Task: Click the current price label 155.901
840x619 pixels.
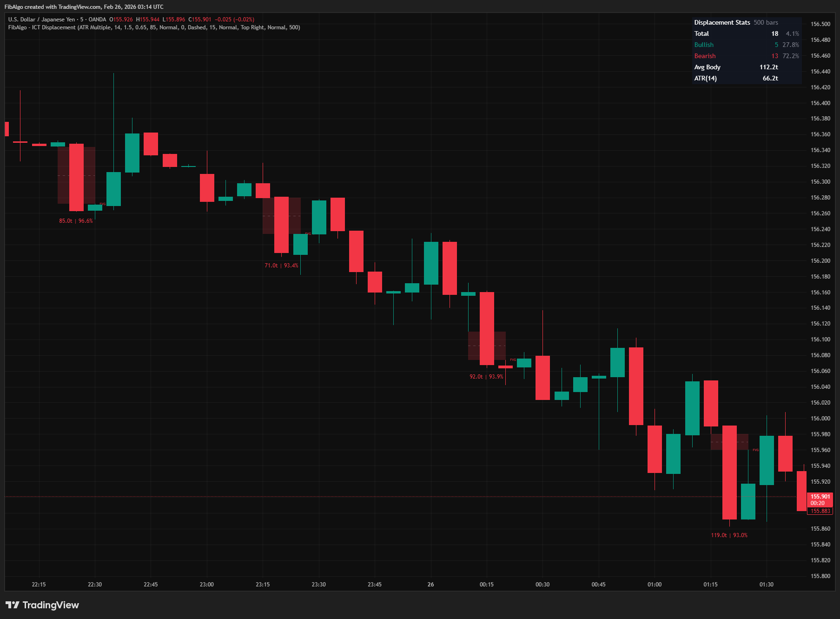Action: pos(820,496)
